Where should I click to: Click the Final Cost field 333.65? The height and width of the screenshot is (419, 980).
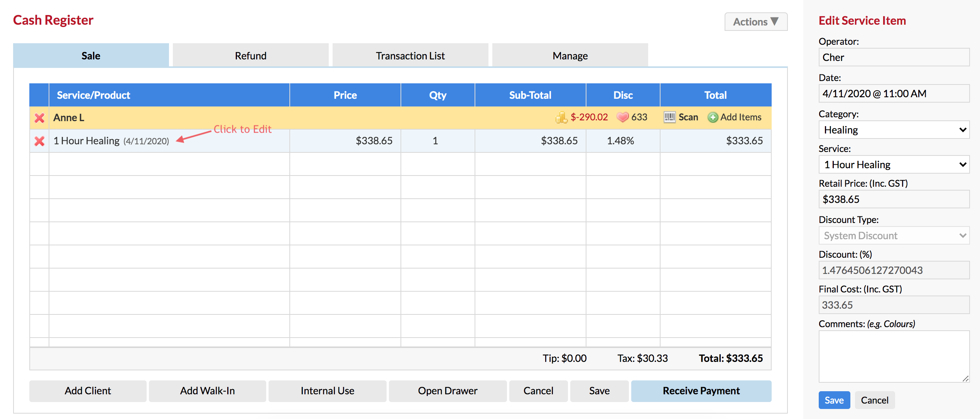point(894,305)
